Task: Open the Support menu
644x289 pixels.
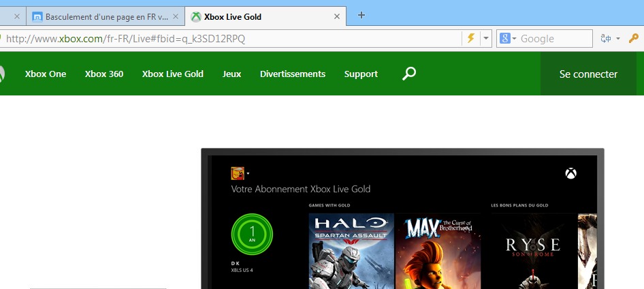Action: (x=361, y=74)
